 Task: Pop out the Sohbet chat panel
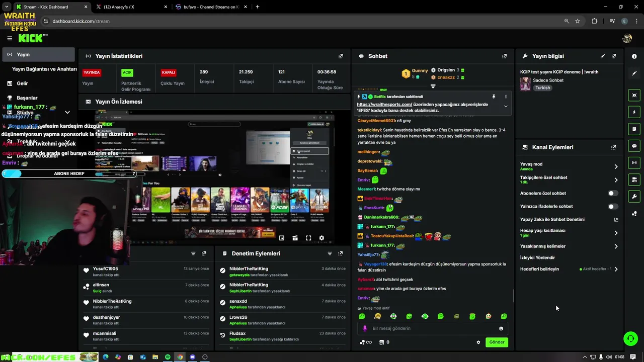point(505,56)
